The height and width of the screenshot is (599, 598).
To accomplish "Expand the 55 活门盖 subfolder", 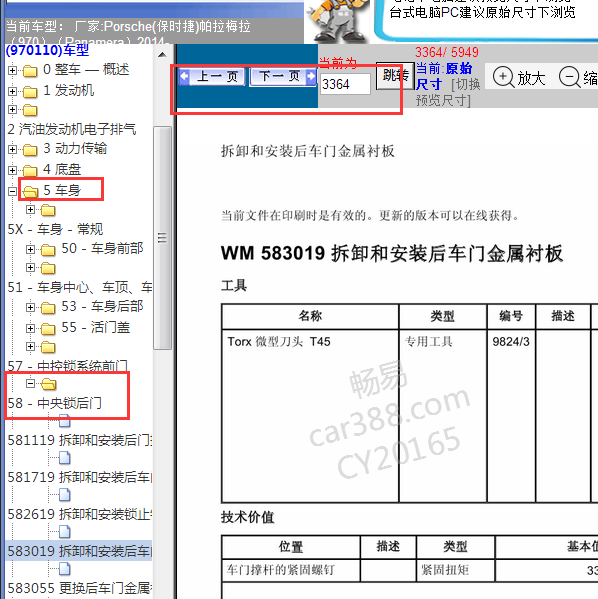I will (x=30, y=328).
